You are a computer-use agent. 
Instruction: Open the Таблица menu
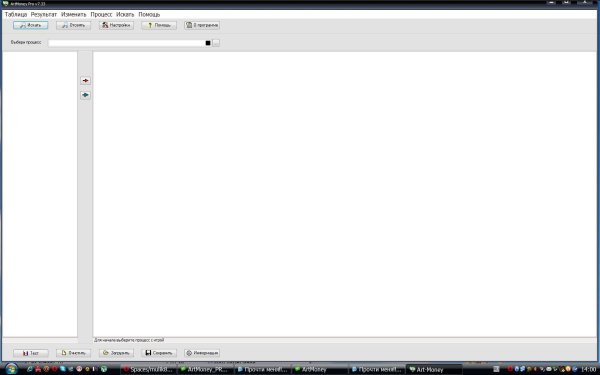[x=16, y=15]
